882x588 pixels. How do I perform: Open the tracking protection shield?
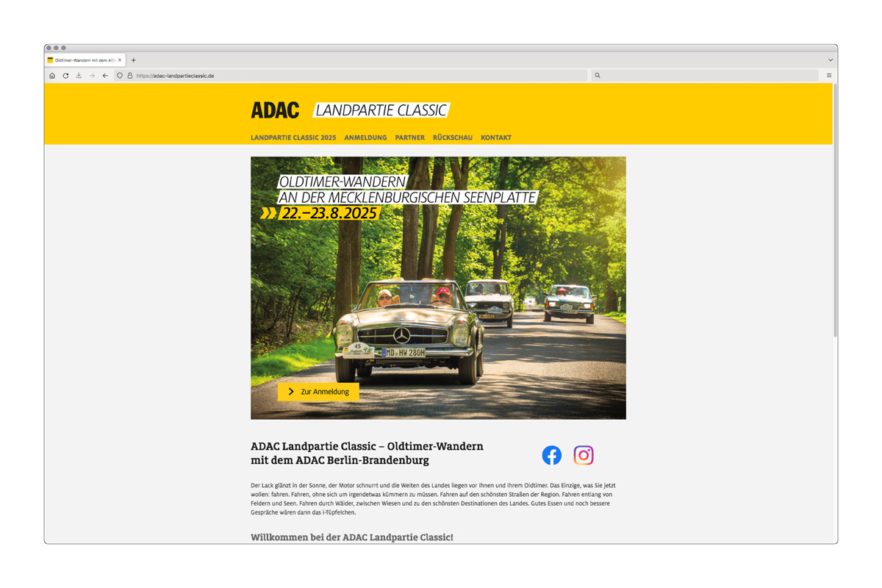pyautogui.click(x=120, y=76)
